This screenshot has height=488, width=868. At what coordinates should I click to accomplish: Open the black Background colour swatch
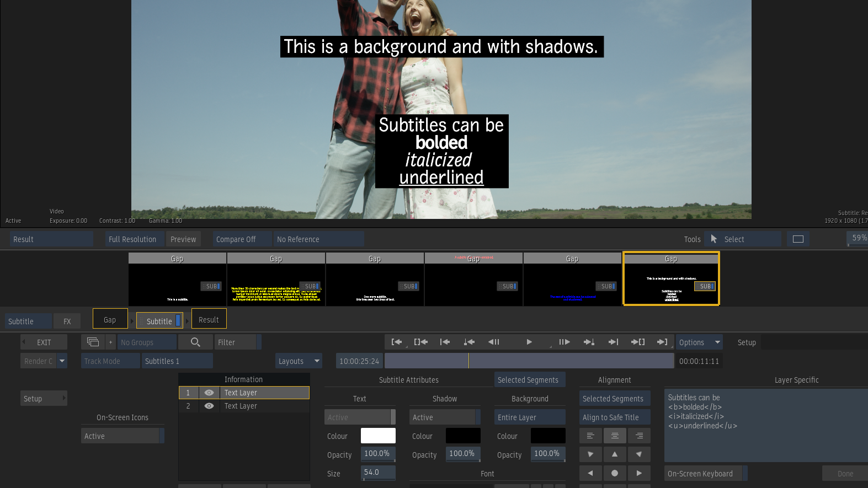[548, 436]
